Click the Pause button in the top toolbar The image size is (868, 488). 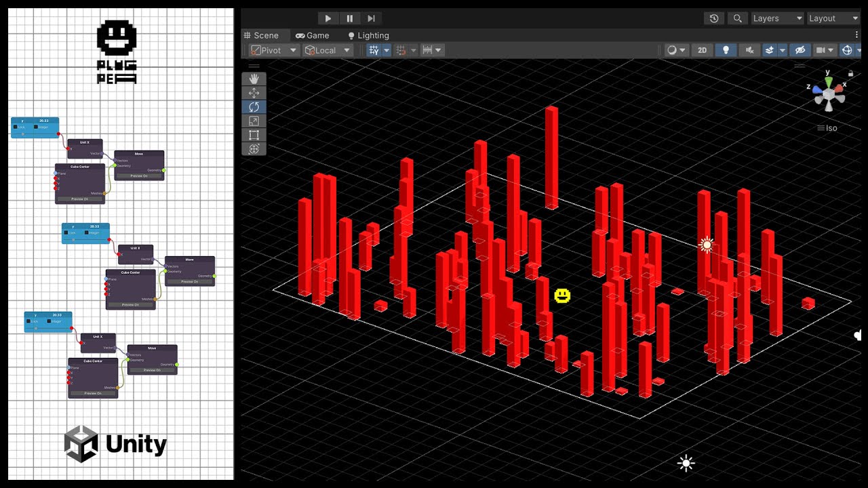(x=350, y=18)
